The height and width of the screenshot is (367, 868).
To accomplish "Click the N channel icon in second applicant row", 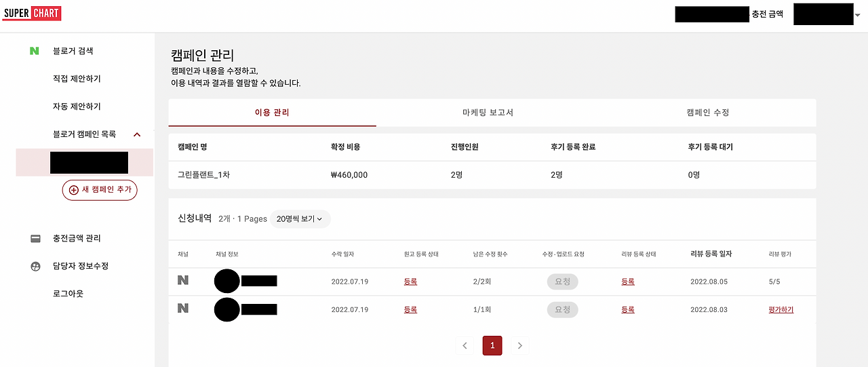I will tap(183, 308).
